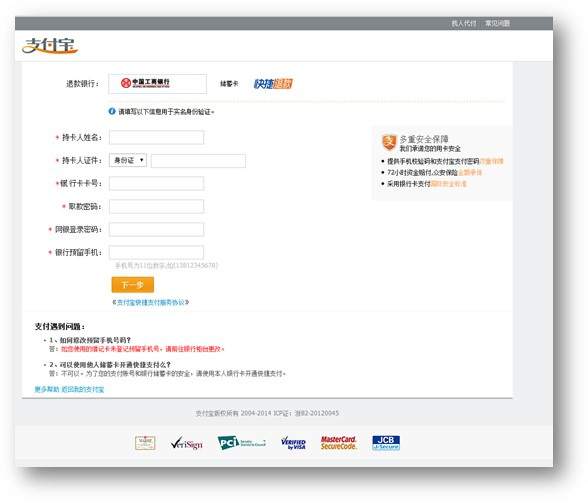This screenshot has width=588, height=503.
Task: Focus the 取款密码 input field
Action: point(156,206)
